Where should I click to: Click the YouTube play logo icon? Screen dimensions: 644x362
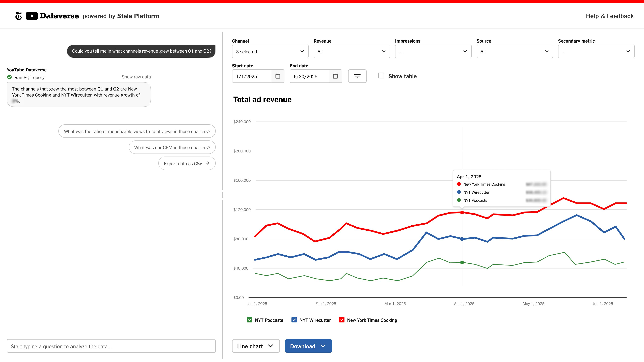[32, 16]
